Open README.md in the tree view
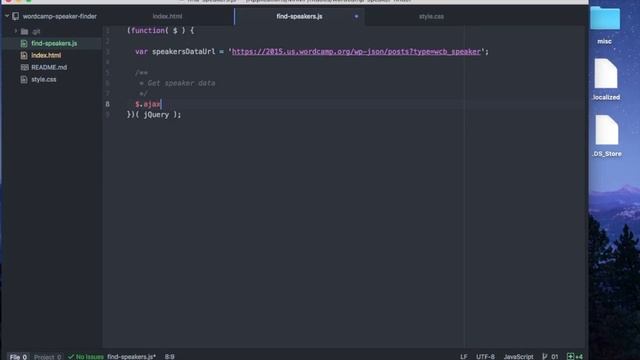Viewport: 640px width, 360px height. [49, 67]
